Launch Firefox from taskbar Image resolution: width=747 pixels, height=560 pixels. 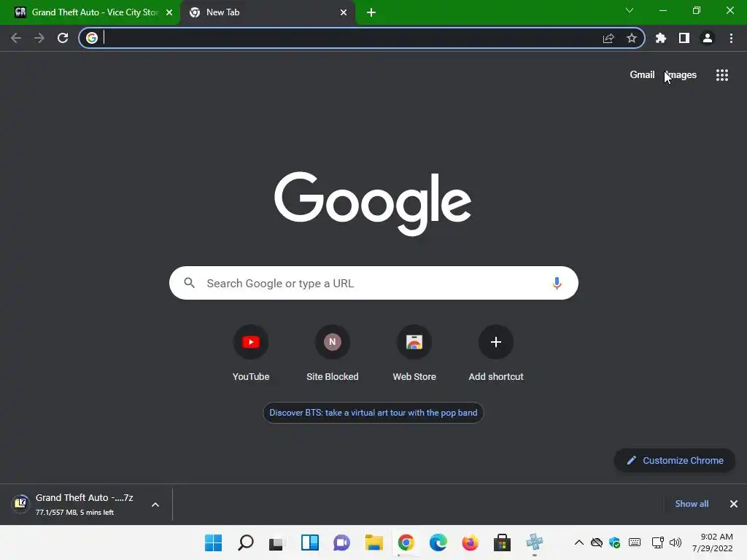click(471, 542)
